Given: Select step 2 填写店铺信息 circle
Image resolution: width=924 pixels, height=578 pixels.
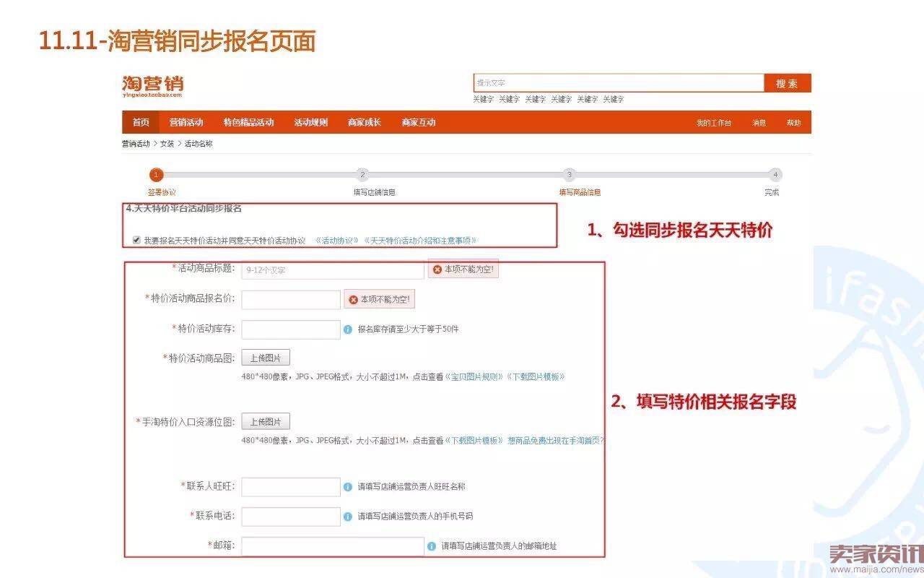Looking at the screenshot, I should pyautogui.click(x=363, y=175).
